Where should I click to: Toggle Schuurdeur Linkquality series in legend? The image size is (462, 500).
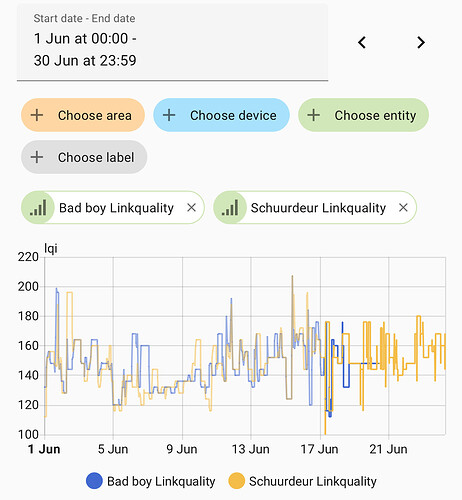303,481
